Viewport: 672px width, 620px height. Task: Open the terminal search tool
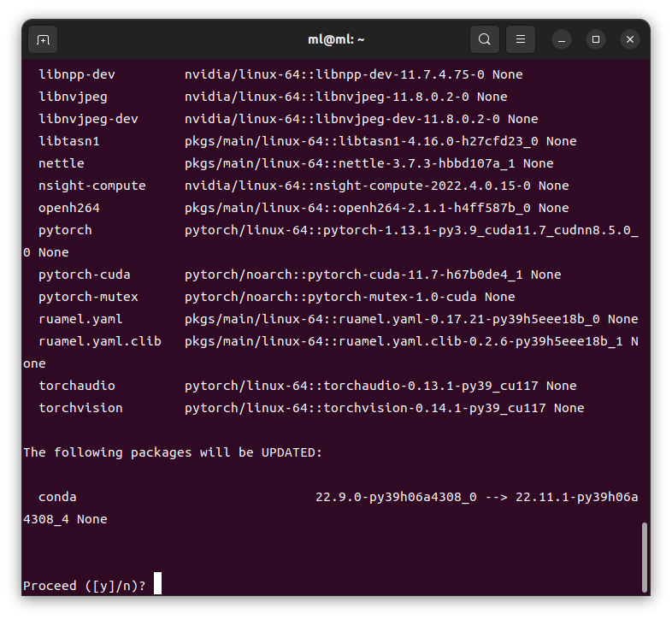(x=485, y=39)
